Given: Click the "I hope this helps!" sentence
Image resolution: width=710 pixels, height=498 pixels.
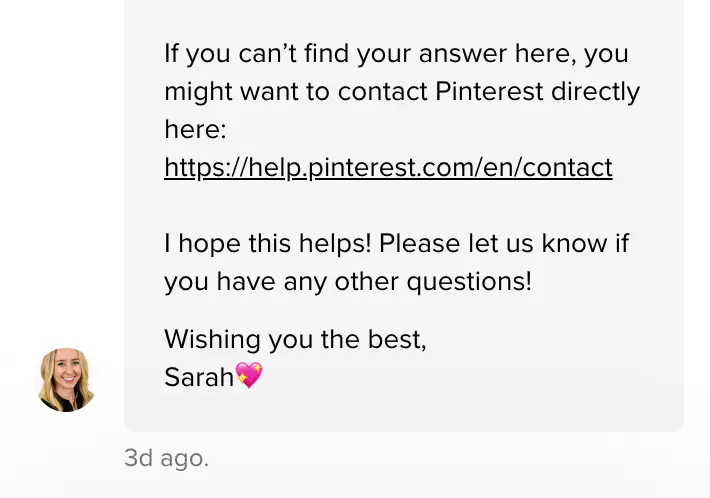Looking at the screenshot, I should pyautogui.click(x=268, y=243).
